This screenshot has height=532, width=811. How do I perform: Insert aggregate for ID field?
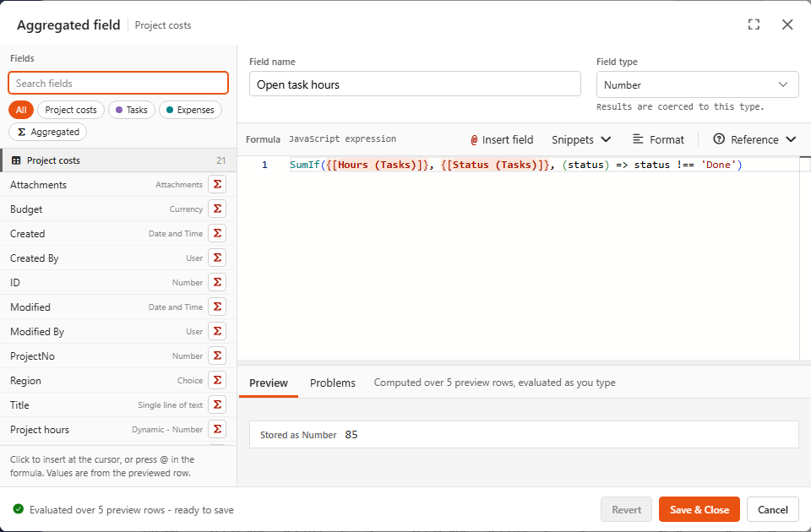[217, 282]
